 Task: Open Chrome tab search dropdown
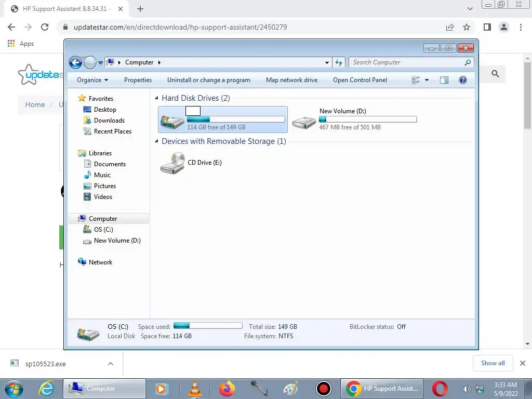point(470,9)
